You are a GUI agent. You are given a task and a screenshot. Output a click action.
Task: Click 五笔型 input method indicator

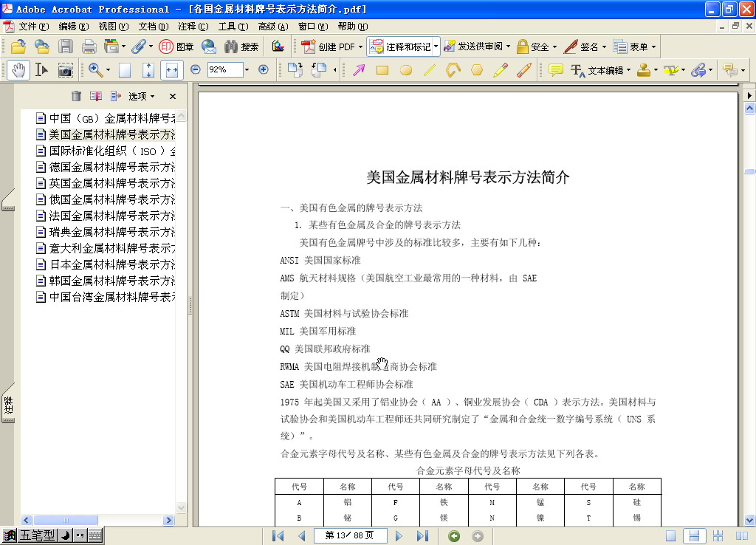click(x=37, y=535)
